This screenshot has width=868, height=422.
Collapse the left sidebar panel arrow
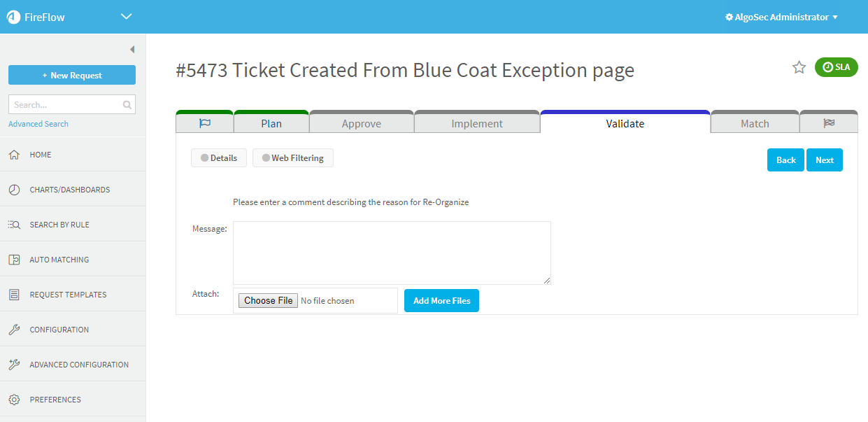click(132, 50)
